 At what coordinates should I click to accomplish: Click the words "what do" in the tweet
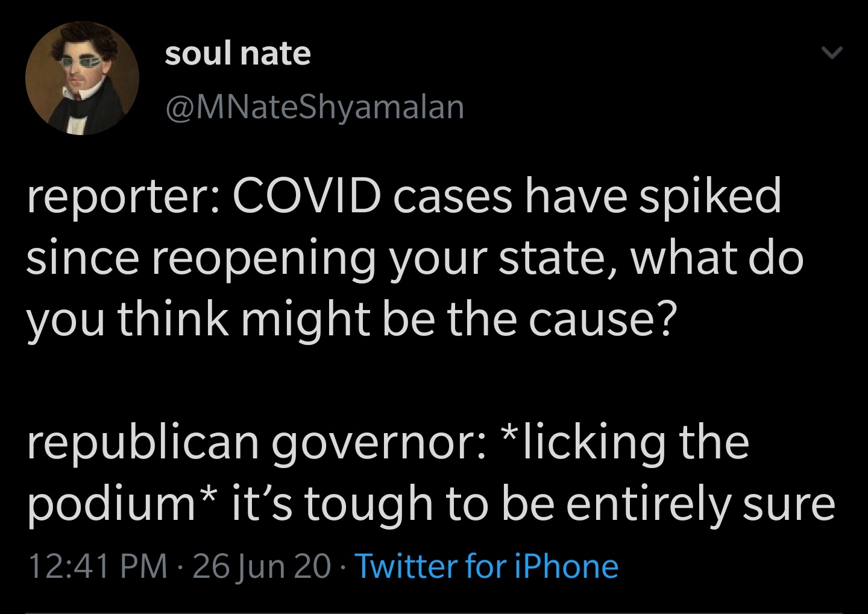(x=717, y=258)
